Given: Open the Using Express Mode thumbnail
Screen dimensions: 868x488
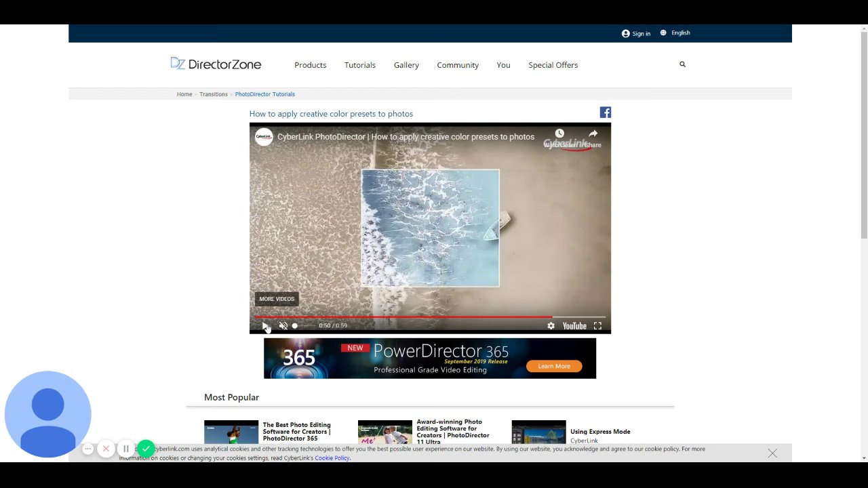Looking at the screenshot, I should 538,433.
